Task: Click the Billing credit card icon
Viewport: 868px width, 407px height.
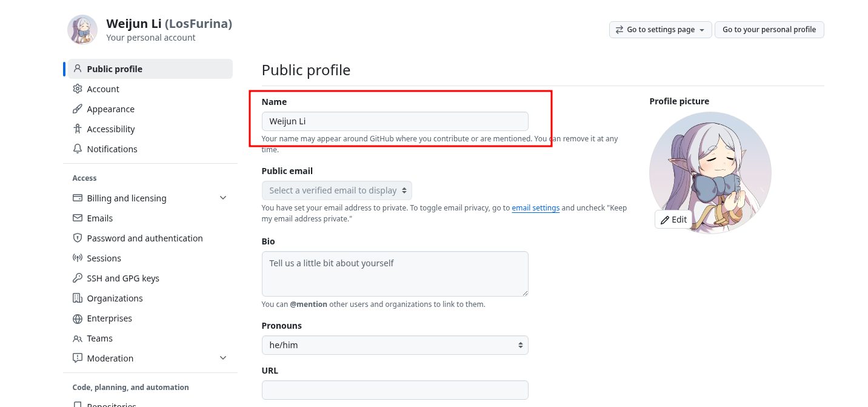Action: [77, 198]
